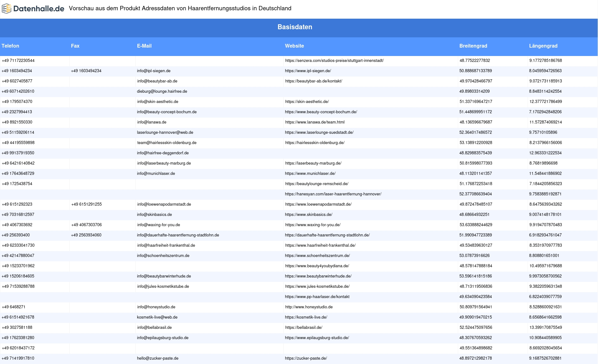Open beauty4youbydiana.de website link

(317, 266)
